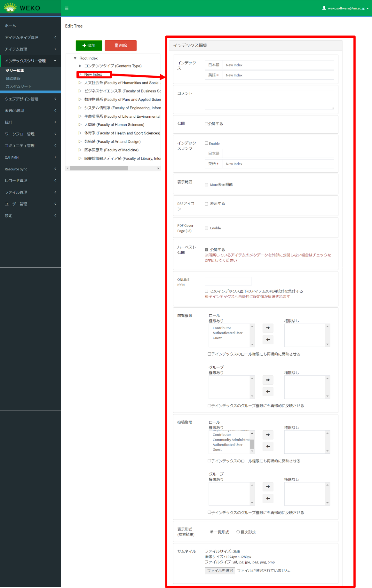
Task: Click the コメント text area
Action: tap(269, 100)
